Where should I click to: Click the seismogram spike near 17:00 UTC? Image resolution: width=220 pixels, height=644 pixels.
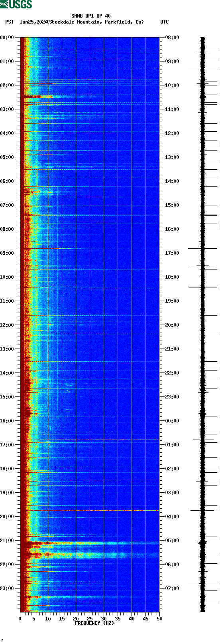[x=202, y=249]
